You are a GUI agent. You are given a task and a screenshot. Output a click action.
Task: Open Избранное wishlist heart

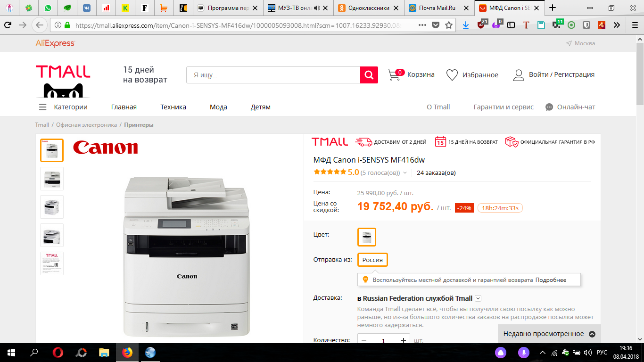pyautogui.click(x=472, y=75)
